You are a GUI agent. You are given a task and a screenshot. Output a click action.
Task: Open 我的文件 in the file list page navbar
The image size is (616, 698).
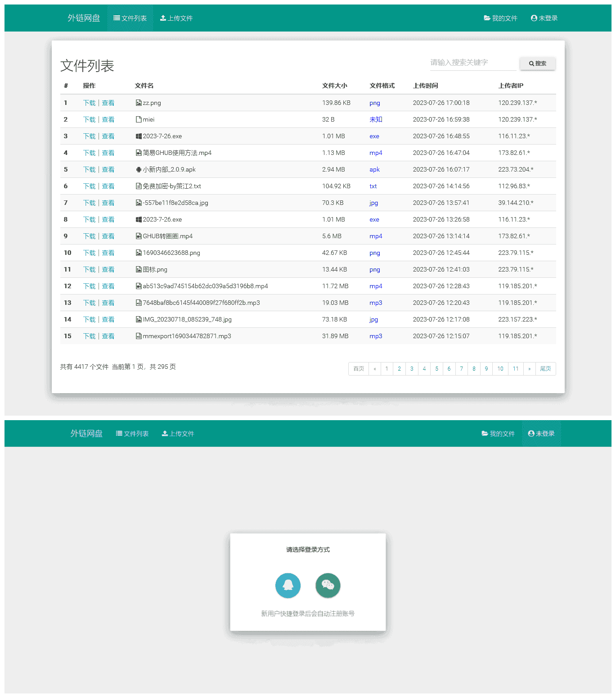(500, 18)
